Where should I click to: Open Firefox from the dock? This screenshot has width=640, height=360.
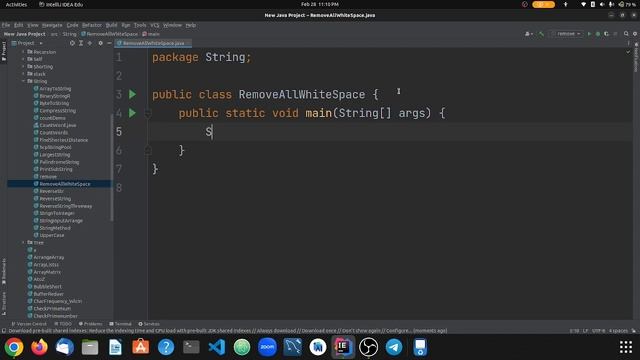(39, 347)
